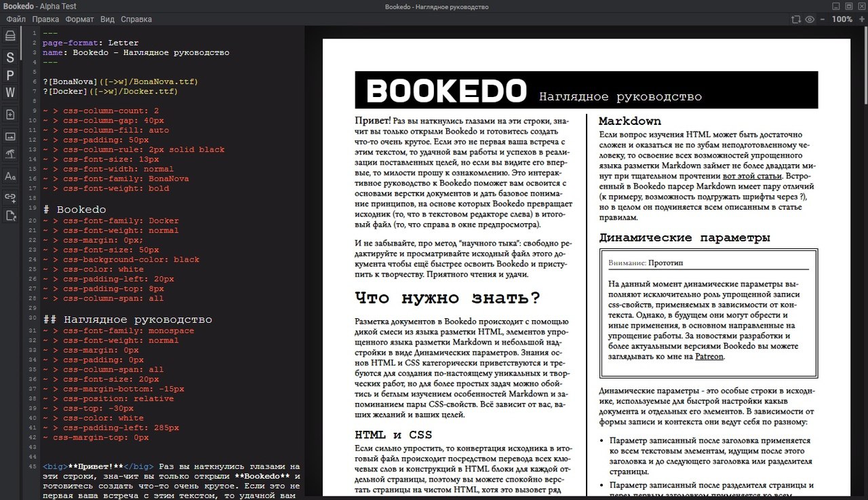The image size is (868, 500).
Task: Open the Вид menu
Action: (107, 20)
